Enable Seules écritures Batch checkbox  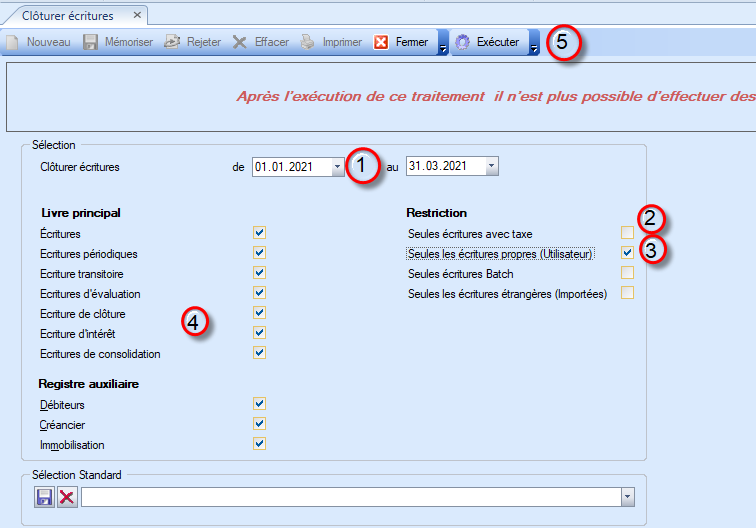[x=627, y=273]
